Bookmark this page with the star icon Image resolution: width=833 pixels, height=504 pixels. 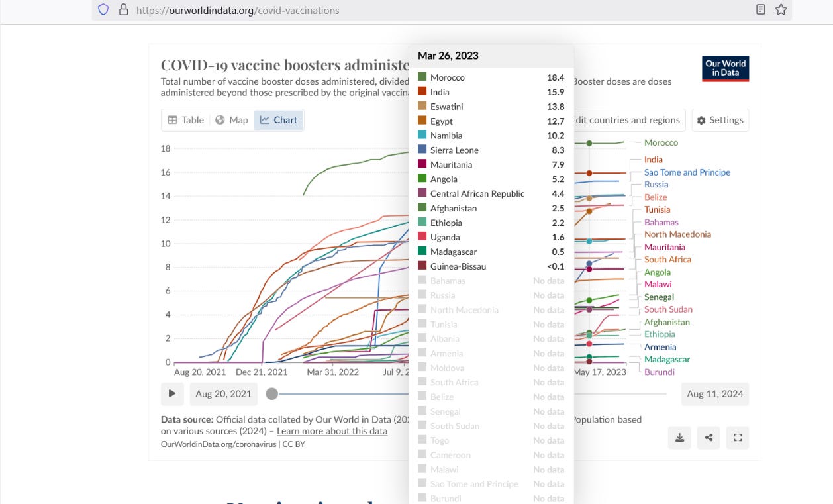[x=781, y=9]
